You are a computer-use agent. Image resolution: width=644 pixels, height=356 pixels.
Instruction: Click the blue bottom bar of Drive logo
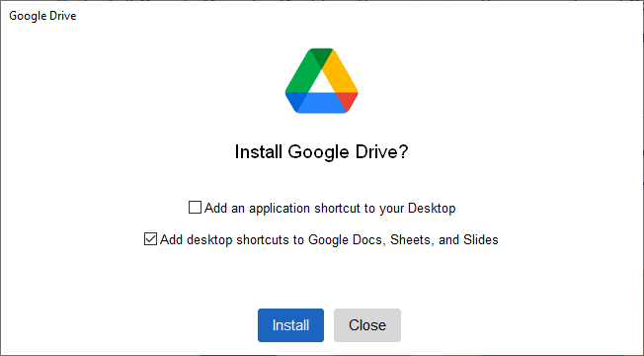[322, 103]
